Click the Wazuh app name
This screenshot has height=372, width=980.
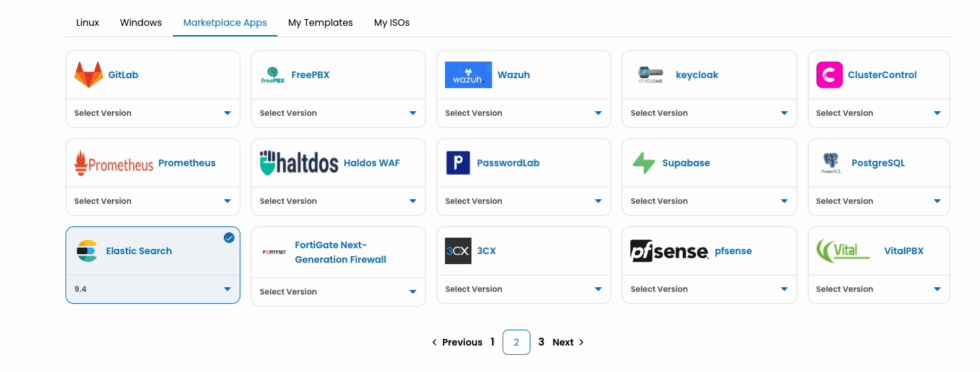coord(514,75)
